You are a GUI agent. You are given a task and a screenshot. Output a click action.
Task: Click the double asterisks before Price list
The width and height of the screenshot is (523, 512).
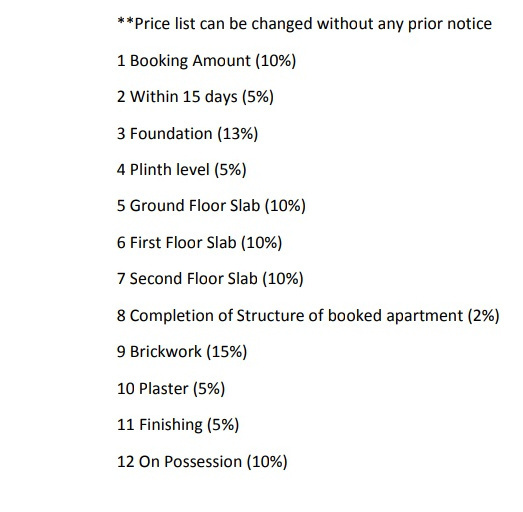click(125, 22)
